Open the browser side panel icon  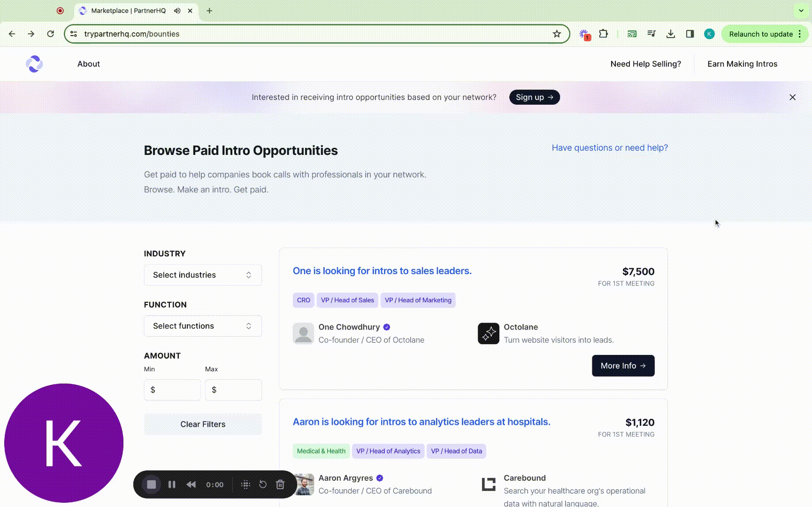[690, 34]
